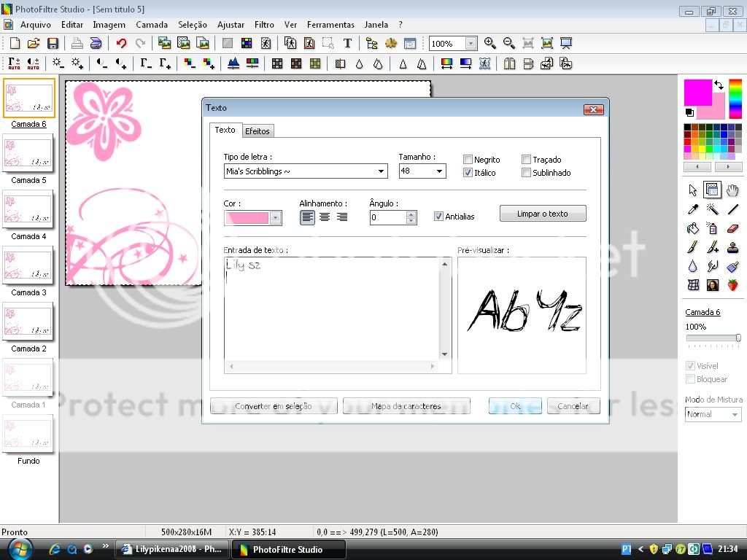747x560 pixels.
Task: Click the Text tool in toolbar
Action: [x=347, y=44]
